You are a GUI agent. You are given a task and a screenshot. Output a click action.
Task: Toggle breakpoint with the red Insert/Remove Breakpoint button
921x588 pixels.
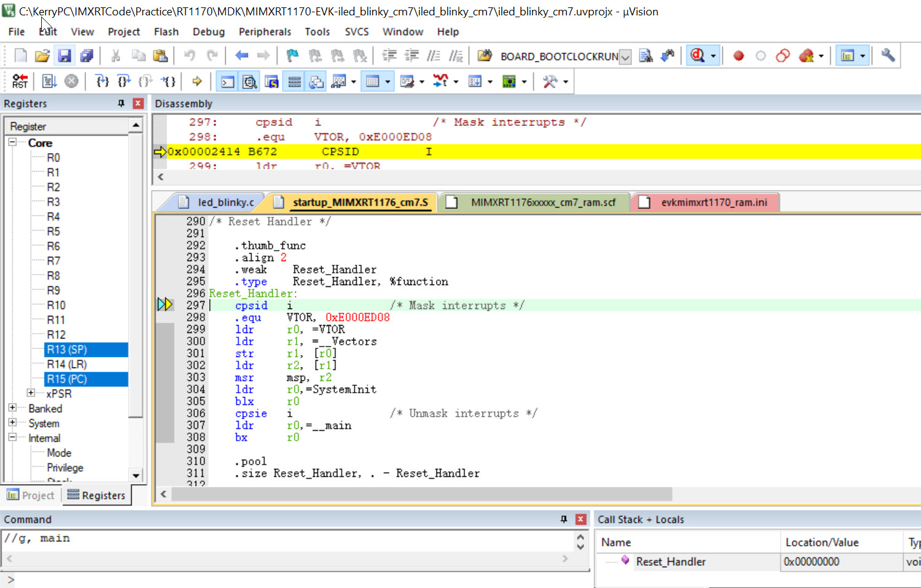point(738,56)
